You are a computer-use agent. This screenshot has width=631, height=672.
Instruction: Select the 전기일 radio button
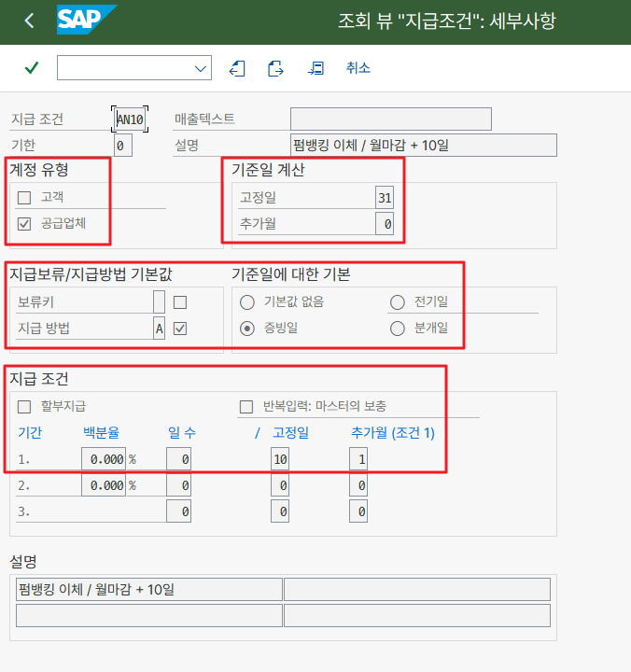398,302
